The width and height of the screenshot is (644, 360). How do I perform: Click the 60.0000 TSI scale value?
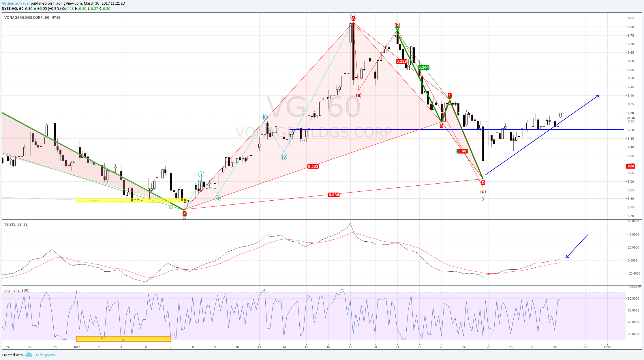633,221
